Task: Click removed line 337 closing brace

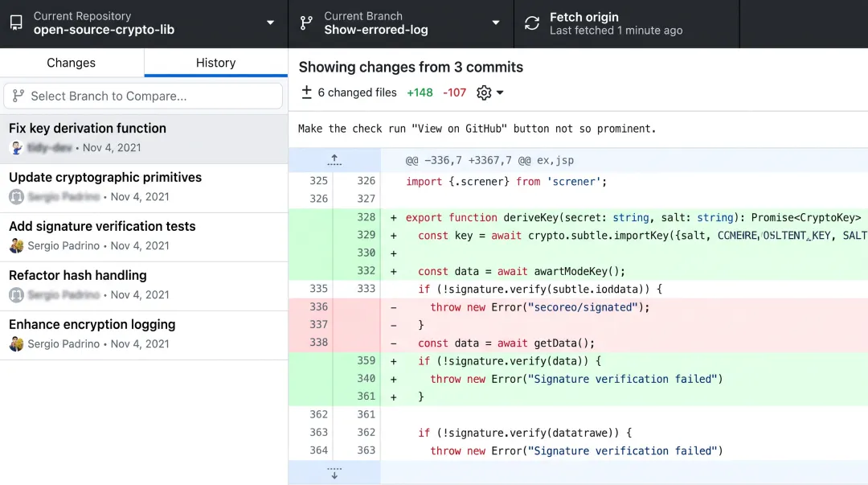Action: (578, 325)
